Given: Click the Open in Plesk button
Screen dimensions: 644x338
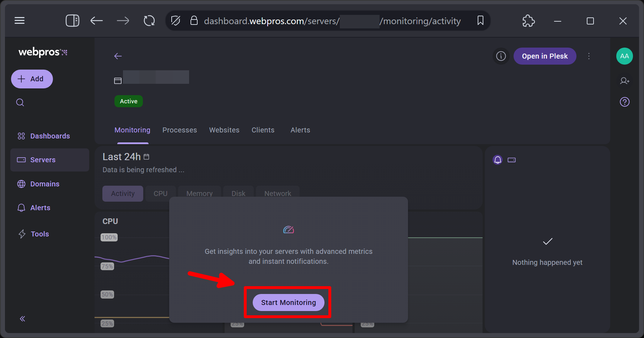Looking at the screenshot, I should [545, 56].
